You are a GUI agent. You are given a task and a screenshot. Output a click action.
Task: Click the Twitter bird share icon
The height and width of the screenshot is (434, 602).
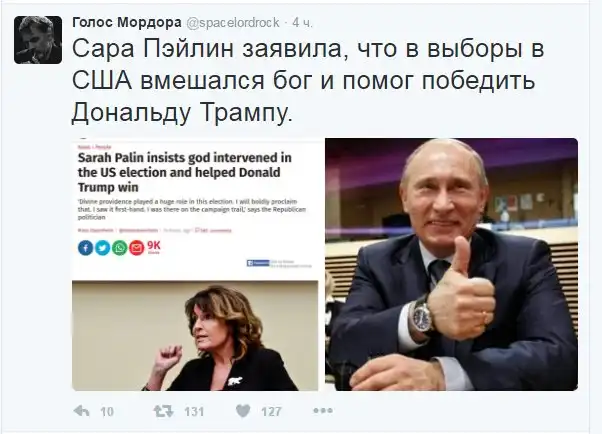pyautogui.click(x=102, y=248)
